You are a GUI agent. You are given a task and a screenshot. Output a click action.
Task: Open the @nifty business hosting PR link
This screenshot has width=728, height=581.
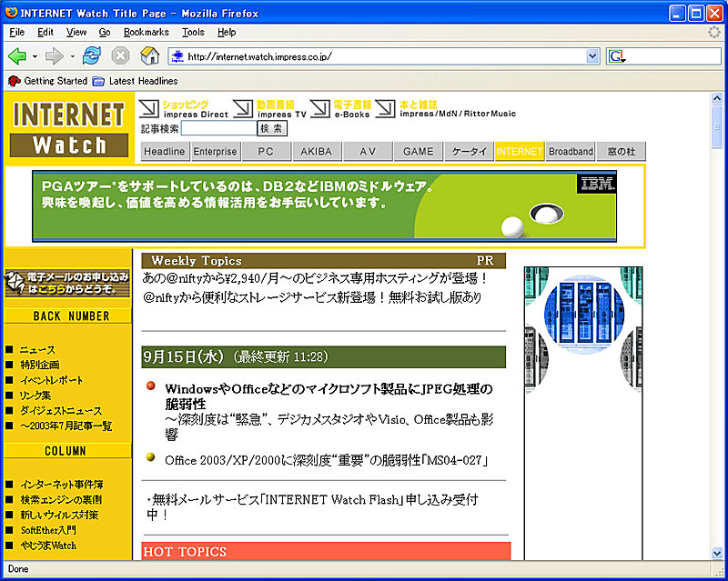pos(315,278)
